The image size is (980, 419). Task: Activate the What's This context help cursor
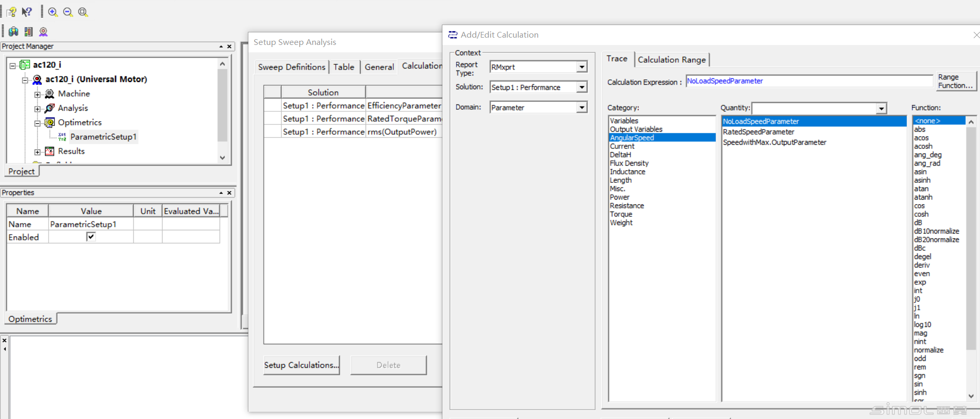(x=27, y=11)
